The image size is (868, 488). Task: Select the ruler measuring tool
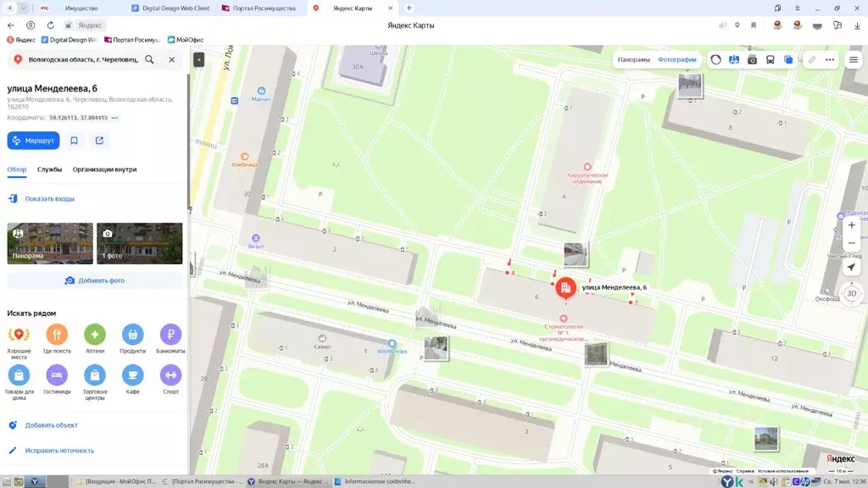(811, 60)
